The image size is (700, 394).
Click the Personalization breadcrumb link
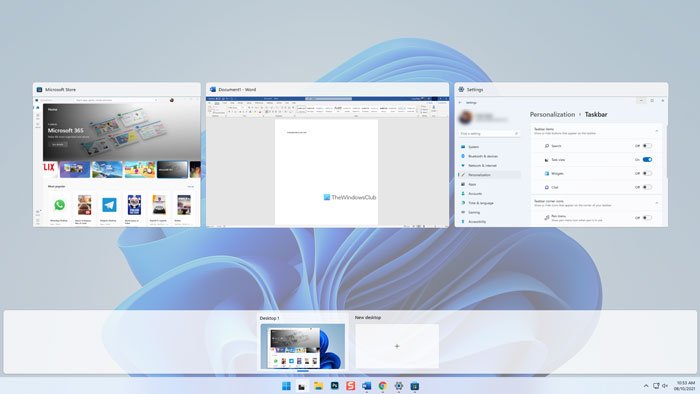(552, 115)
